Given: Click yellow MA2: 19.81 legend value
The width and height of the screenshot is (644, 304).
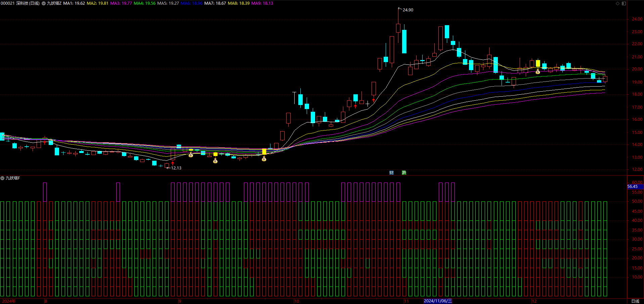Looking at the screenshot, I should pos(97,3).
